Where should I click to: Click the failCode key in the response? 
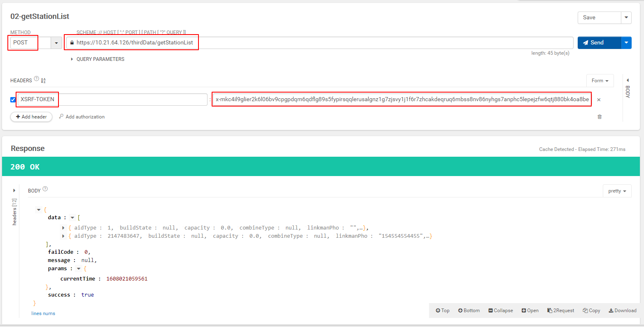click(x=61, y=252)
